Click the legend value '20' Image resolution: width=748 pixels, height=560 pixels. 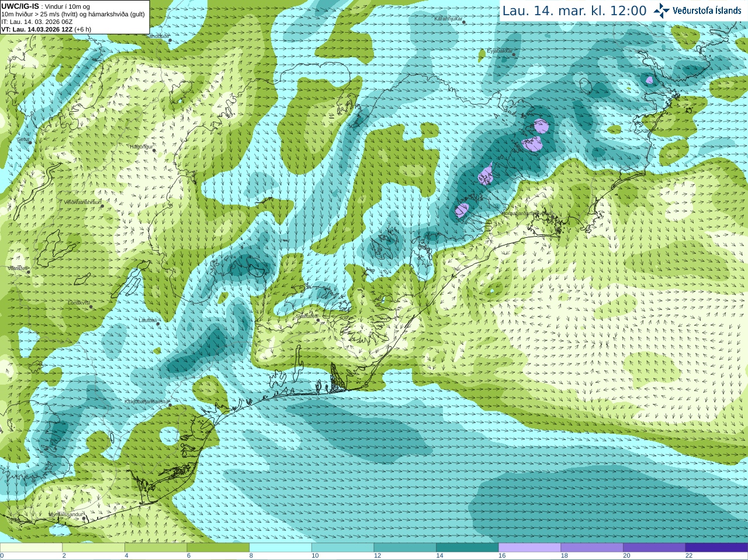tap(627, 556)
